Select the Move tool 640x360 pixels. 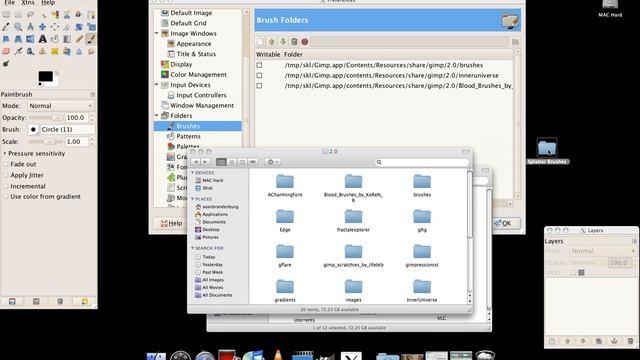(x=42, y=27)
